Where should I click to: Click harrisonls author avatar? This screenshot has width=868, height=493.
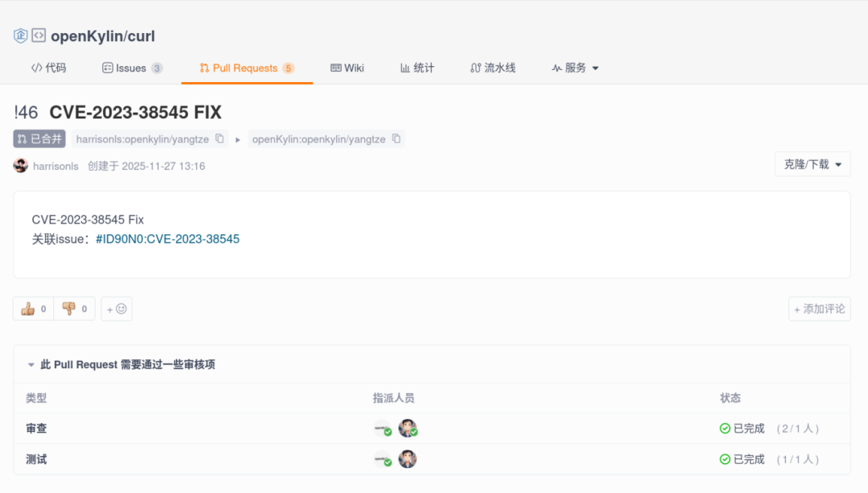tap(21, 166)
